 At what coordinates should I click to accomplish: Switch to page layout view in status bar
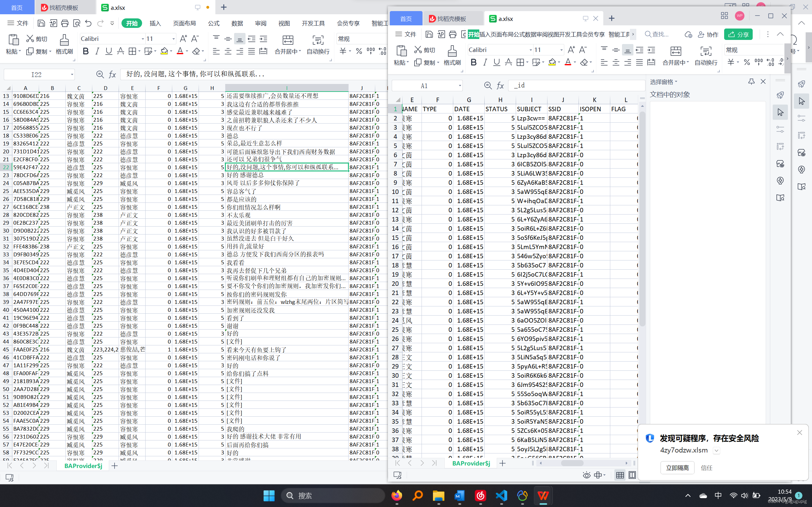(x=632, y=475)
